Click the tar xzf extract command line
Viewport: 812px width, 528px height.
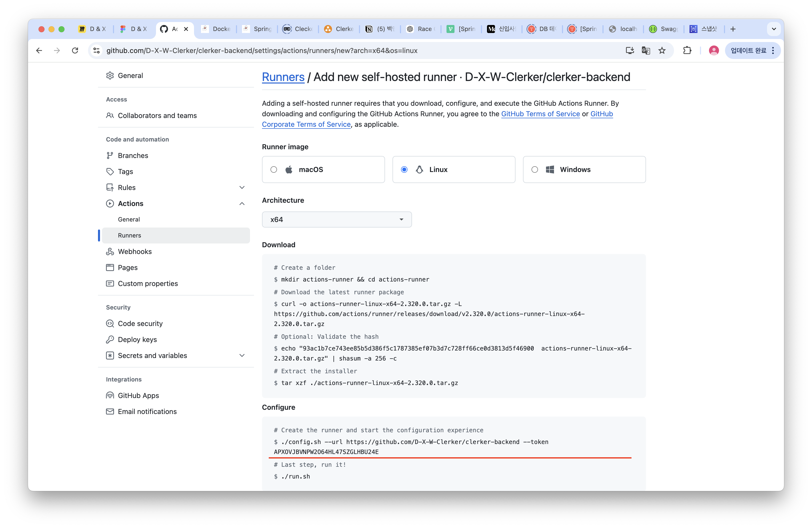coord(366,383)
